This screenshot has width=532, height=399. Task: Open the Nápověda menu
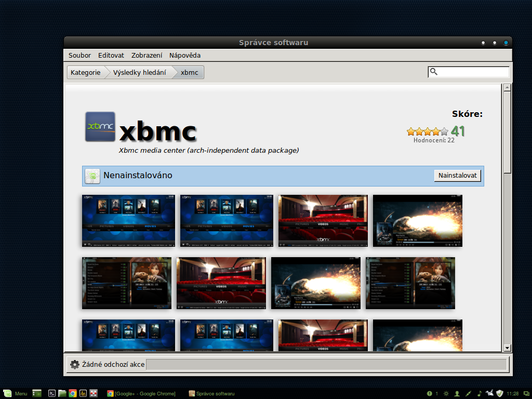184,55
